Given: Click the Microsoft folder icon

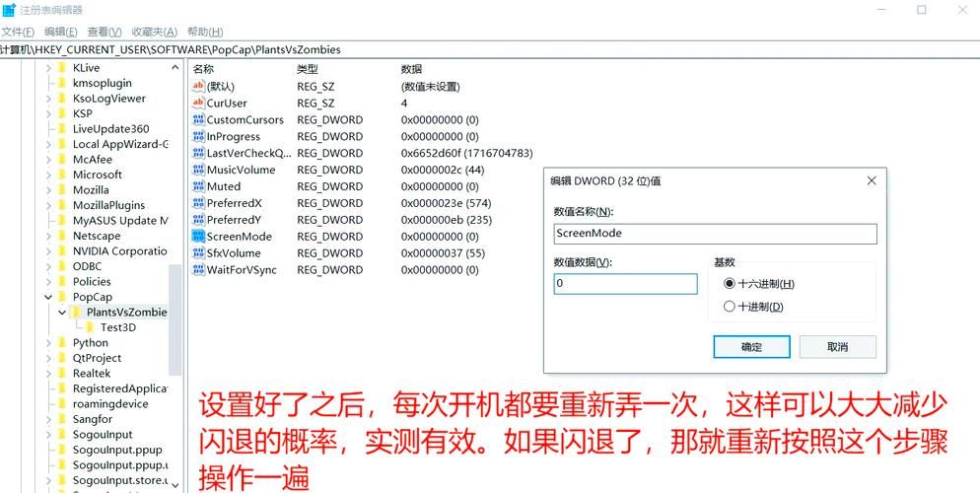Looking at the screenshot, I should [x=61, y=175].
